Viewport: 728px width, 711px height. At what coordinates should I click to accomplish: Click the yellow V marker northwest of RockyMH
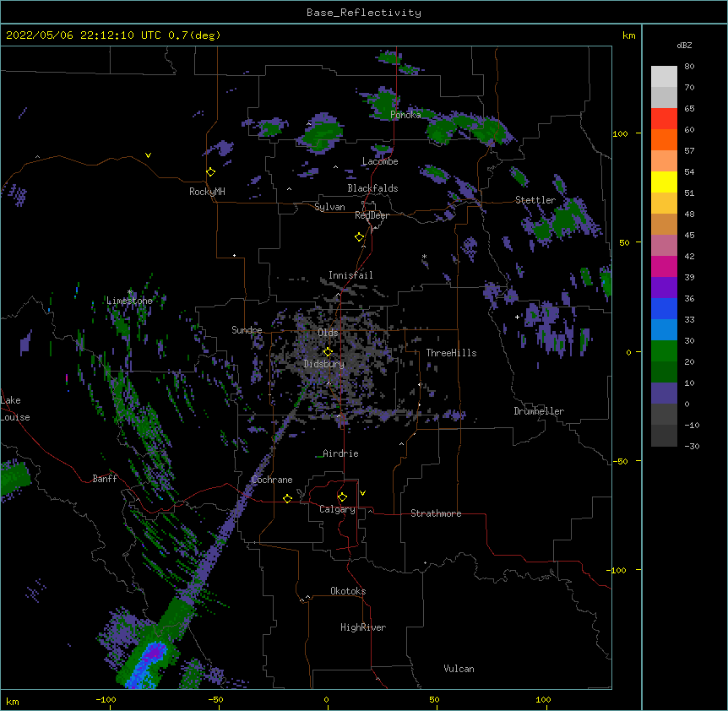pos(148,155)
